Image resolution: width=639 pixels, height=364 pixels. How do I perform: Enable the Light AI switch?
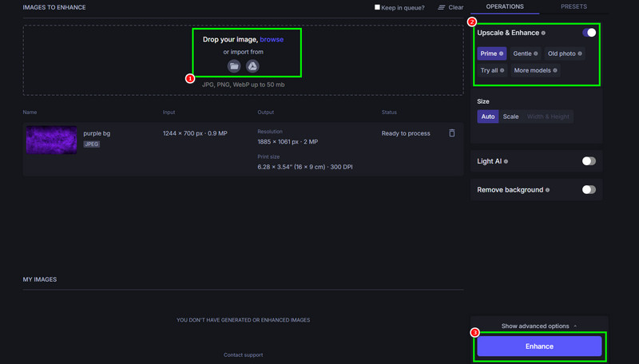point(589,160)
